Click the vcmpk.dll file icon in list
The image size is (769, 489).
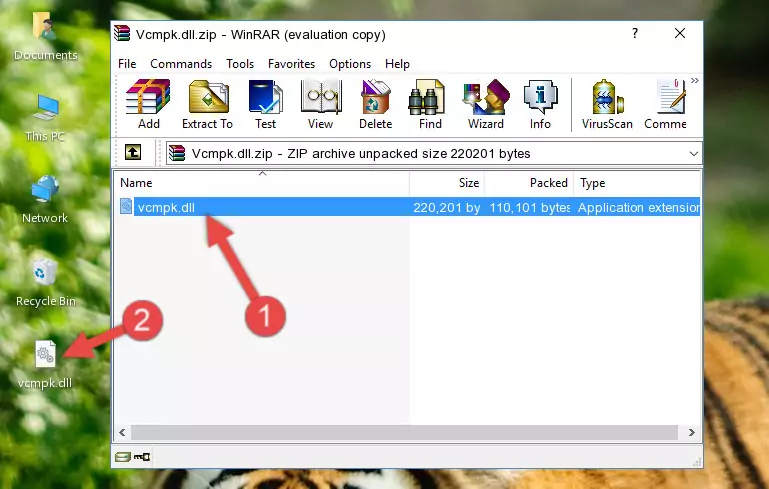[x=126, y=206]
